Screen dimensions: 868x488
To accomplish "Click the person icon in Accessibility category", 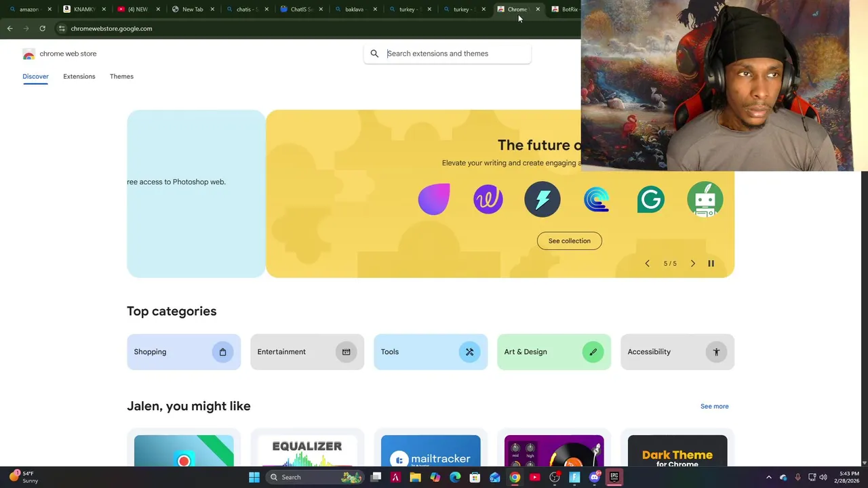I will [x=716, y=352].
